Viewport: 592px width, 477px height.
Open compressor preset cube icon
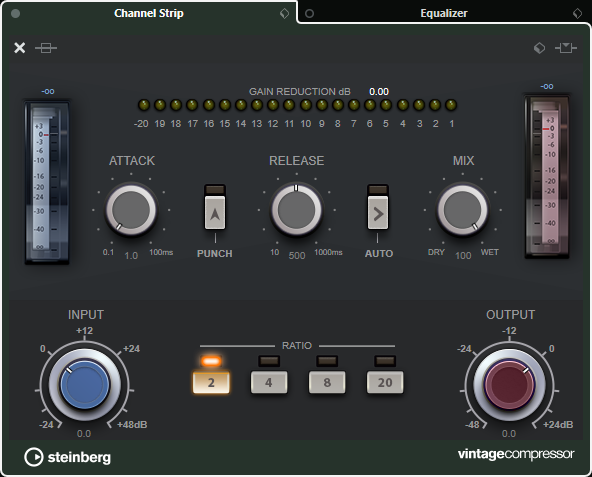tap(539, 48)
